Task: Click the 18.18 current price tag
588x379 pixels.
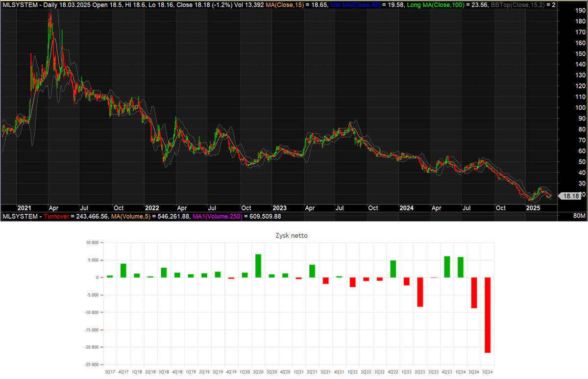Action: tap(570, 196)
